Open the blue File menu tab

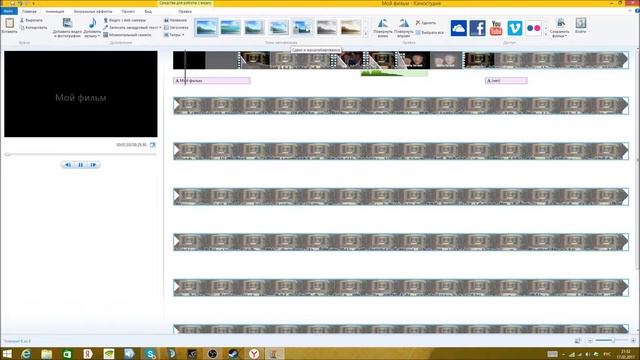[x=8, y=11]
